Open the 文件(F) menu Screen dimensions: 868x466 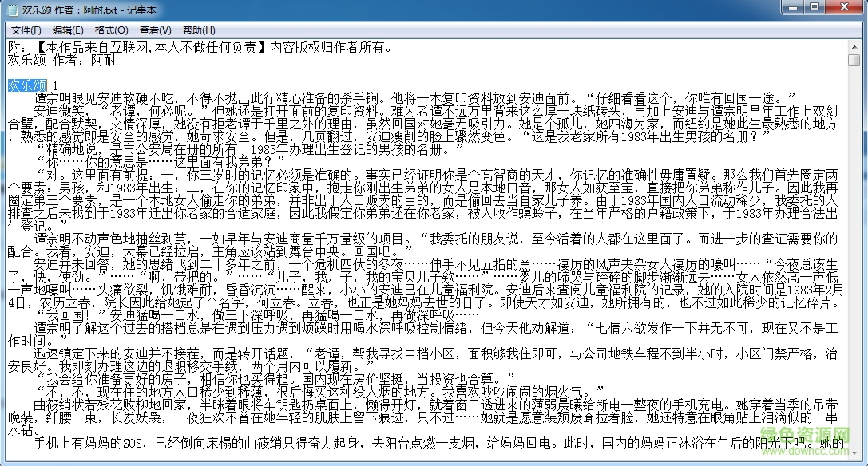click(x=26, y=30)
